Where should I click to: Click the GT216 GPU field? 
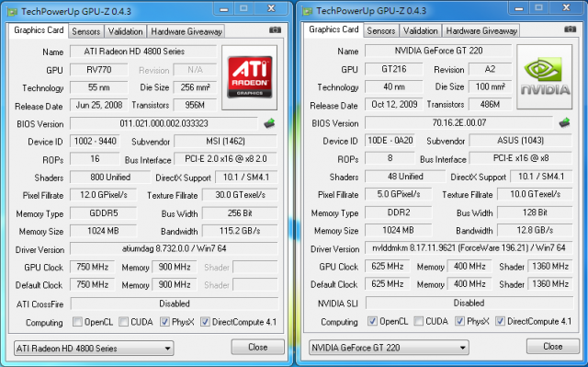(394, 69)
